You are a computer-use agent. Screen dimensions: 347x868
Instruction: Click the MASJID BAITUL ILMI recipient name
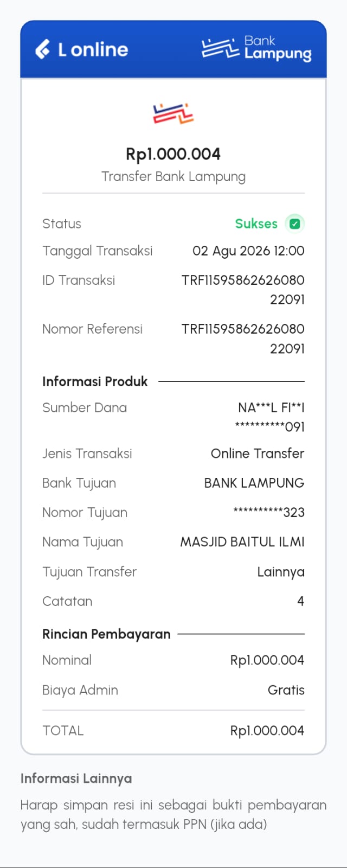[x=242, y=542]
